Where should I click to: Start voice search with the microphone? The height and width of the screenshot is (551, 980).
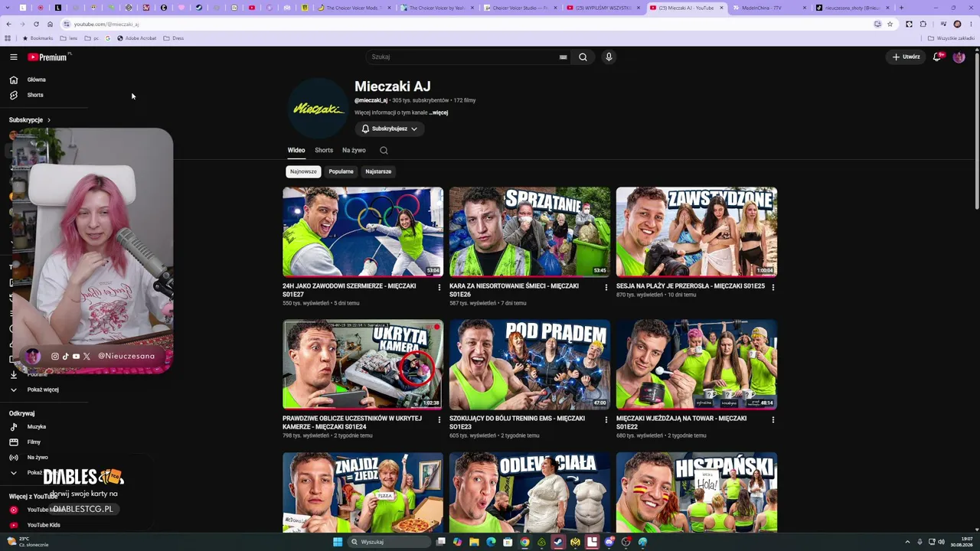pyautogui.click(x=609, y=57)
